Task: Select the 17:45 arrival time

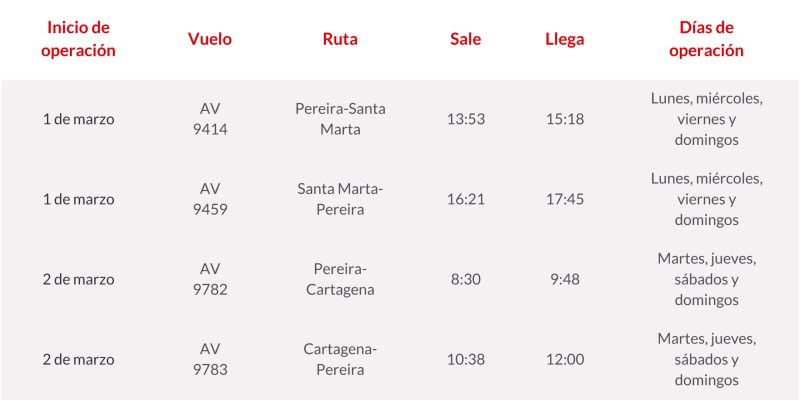Action: pos(565,199)
